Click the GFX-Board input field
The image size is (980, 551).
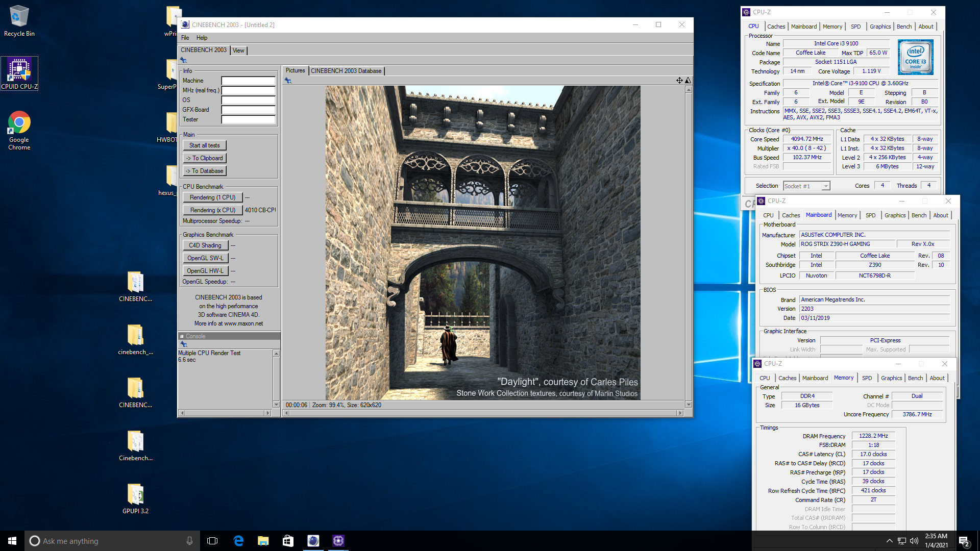248,110
